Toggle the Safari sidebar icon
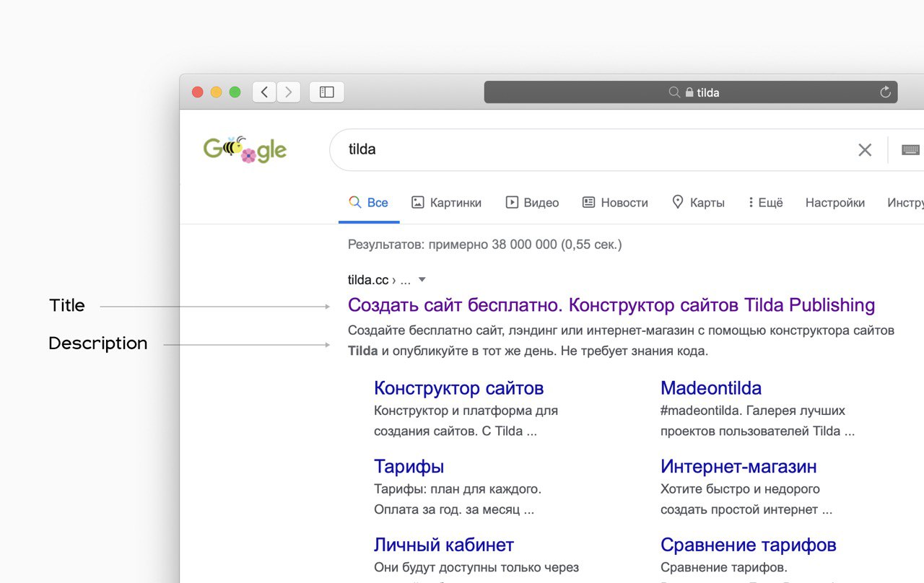The height and width of the screenshot is (583, 924). [327, 92]
